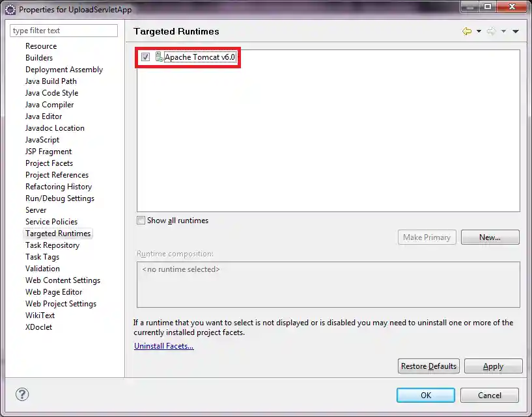Click the Help question mark icon

point(23,395)
